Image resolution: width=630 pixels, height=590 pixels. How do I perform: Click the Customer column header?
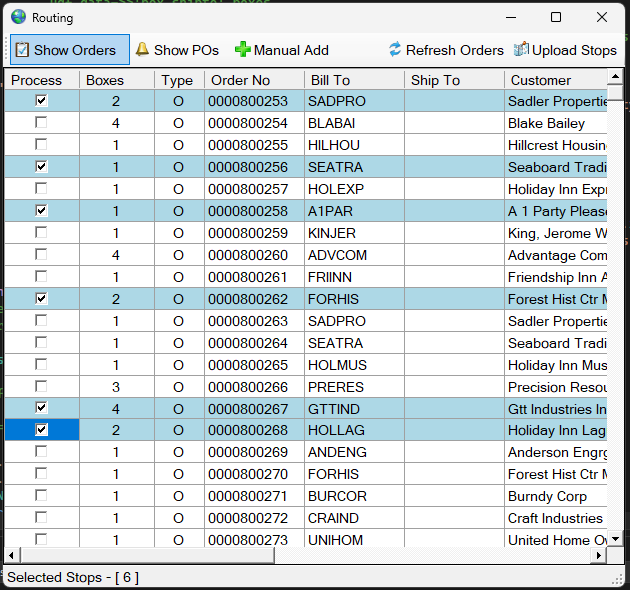(x=556, y=80)
